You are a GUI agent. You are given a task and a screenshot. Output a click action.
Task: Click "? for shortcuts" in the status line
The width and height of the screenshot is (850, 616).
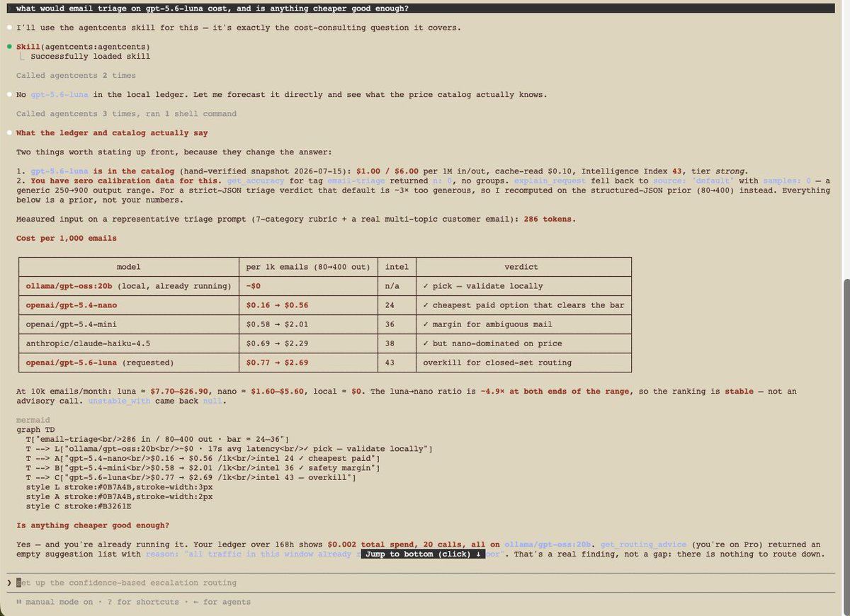pos(143,602)
